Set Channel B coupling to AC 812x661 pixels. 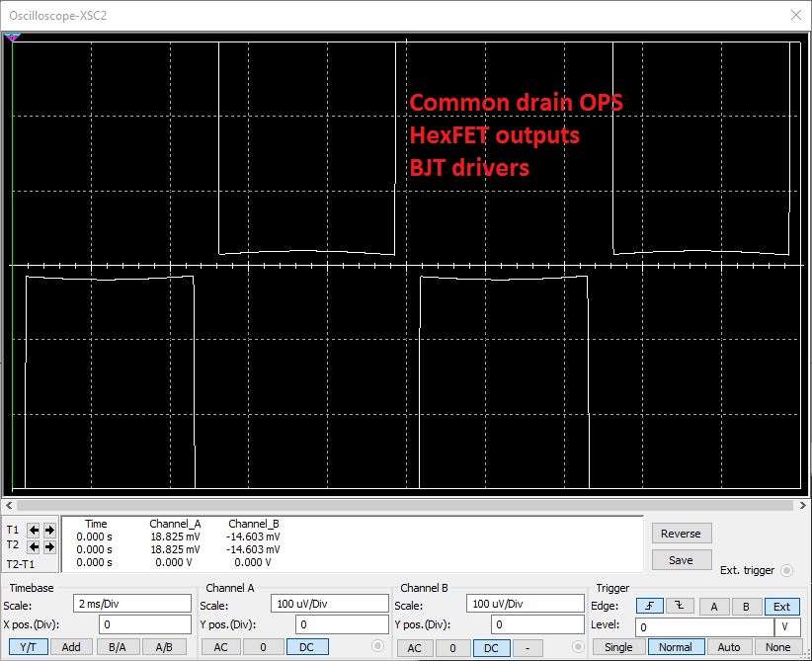coord(414,648)
